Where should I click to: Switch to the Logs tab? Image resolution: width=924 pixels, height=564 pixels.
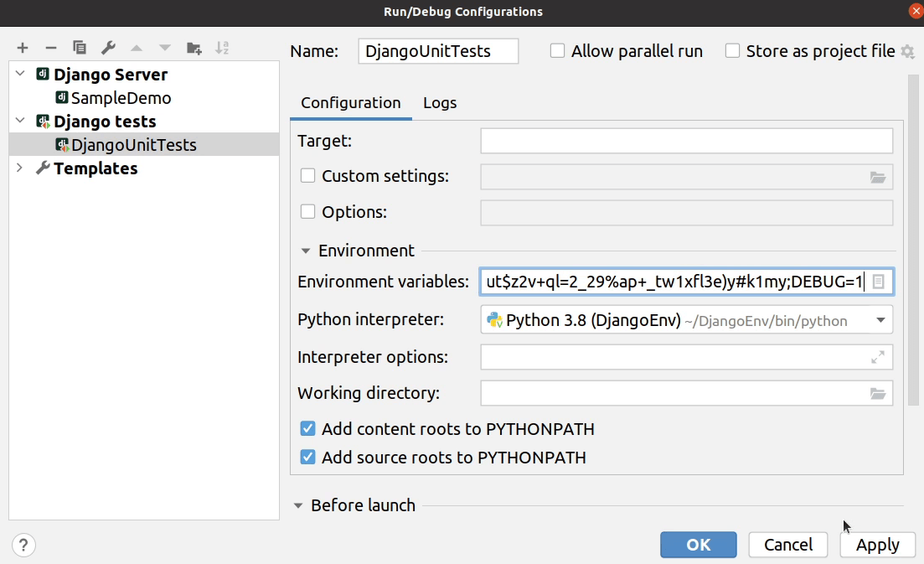pos(440,103)
